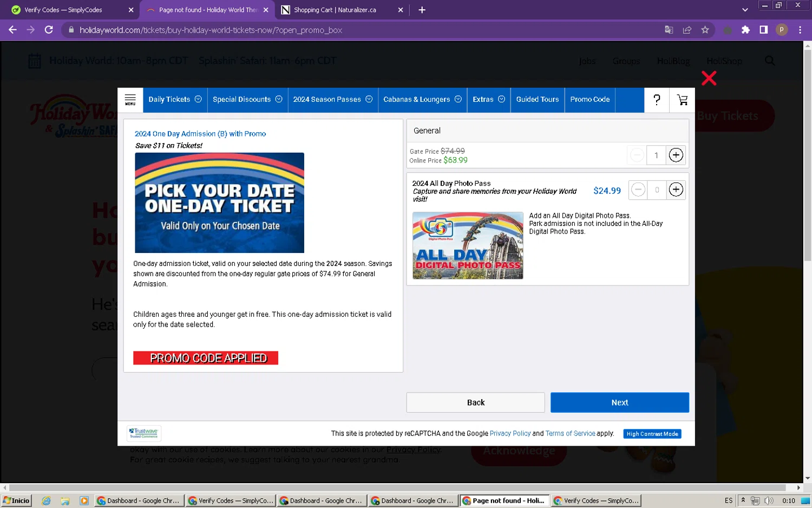The height and width of the screenshot is (508, 812).
Task: Click the Next button
Action: [620, 402]
